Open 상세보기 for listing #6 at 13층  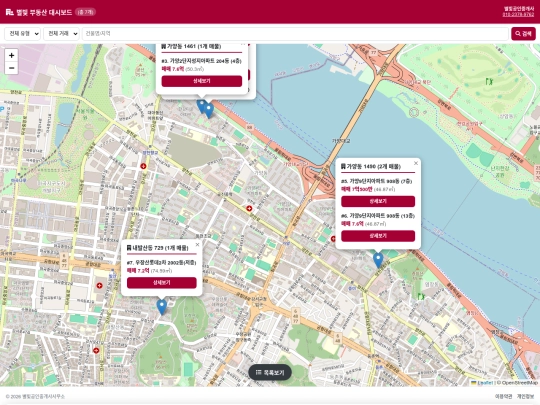coord(378,236)
